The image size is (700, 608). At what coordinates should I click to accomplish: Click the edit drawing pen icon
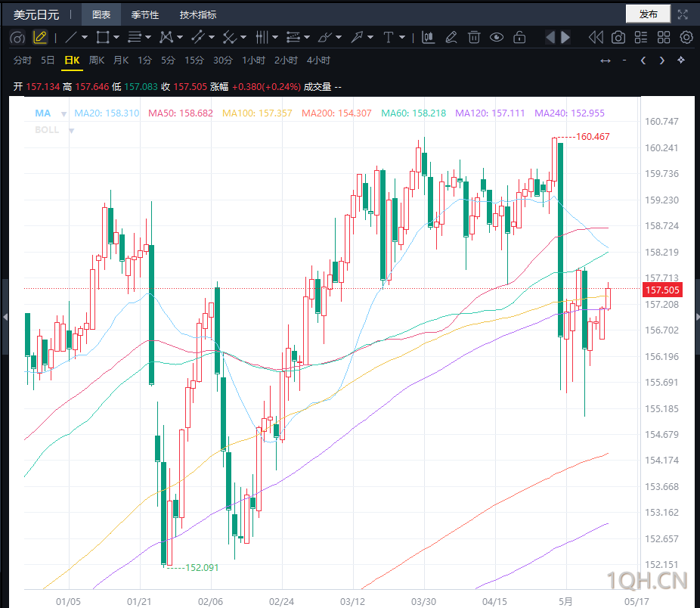[451, 38]
